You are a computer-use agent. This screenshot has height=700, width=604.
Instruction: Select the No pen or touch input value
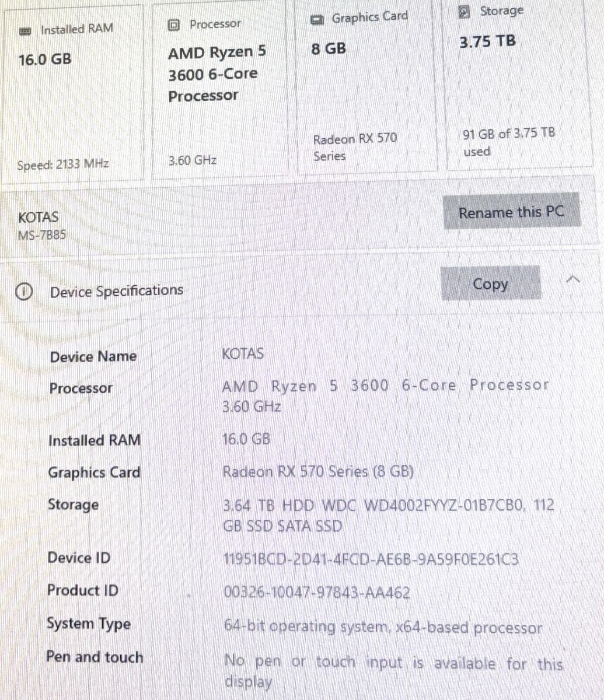[x=394, y=672]
